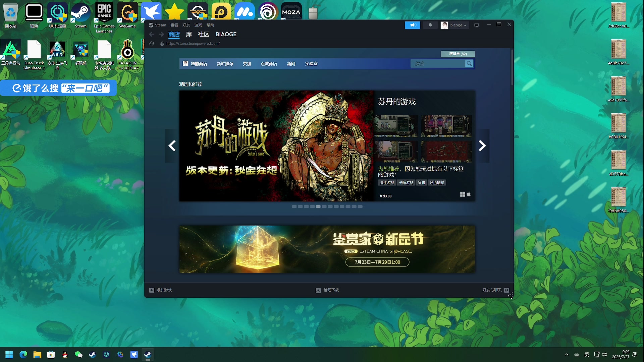Click the 桌上游戏 tag
This screenshot has height=362, width=644.
pos(387,183)
